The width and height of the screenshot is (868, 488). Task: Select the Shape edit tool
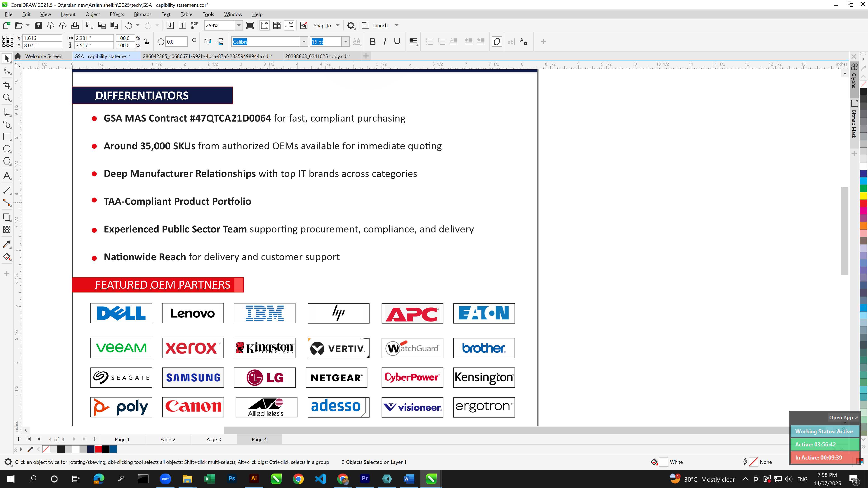coord(7,71)
